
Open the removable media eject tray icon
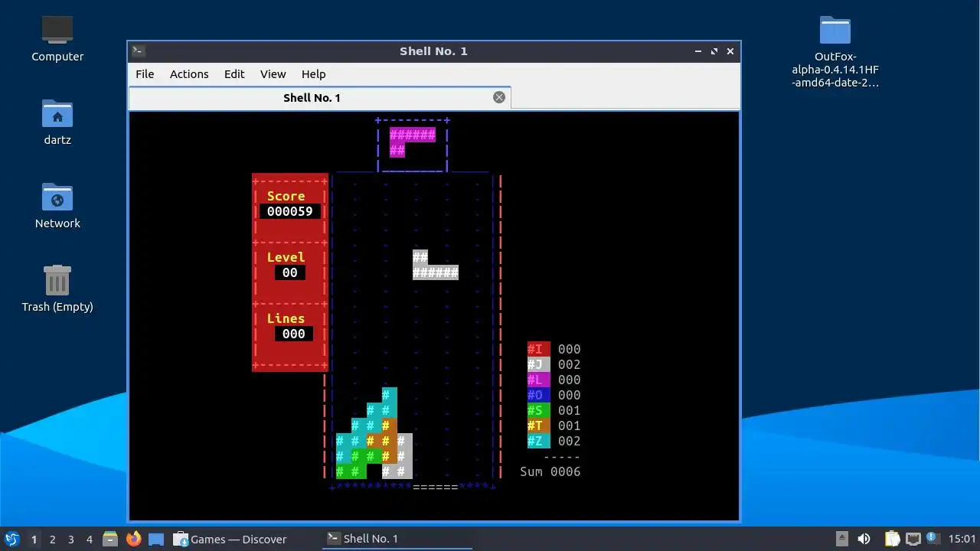point(841,539)
